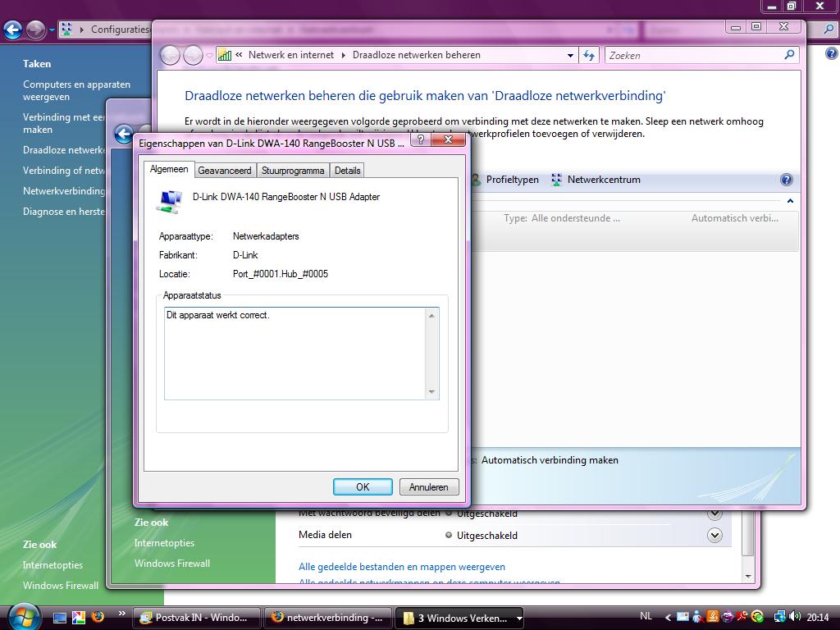This screenshot has height=630, width=840.
Task: Click the volume speaker icon in the system tray
Action: [795, 617]
